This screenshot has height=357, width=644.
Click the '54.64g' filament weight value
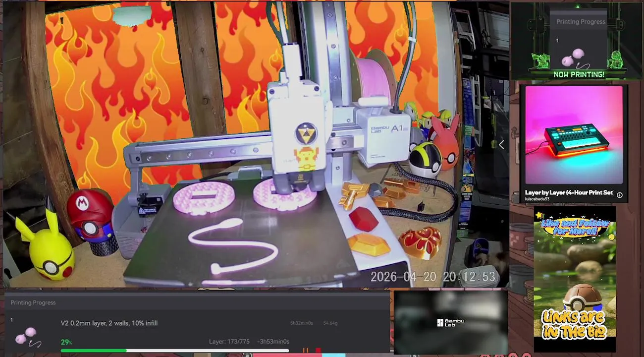pyautogui.click(x=330, y=323)
